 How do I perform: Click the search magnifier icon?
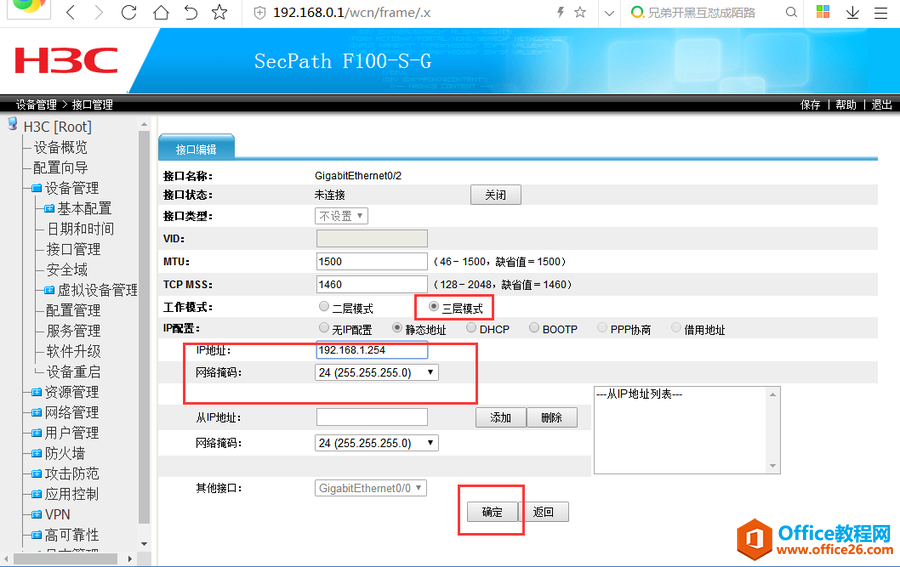(x=791, y=12)
